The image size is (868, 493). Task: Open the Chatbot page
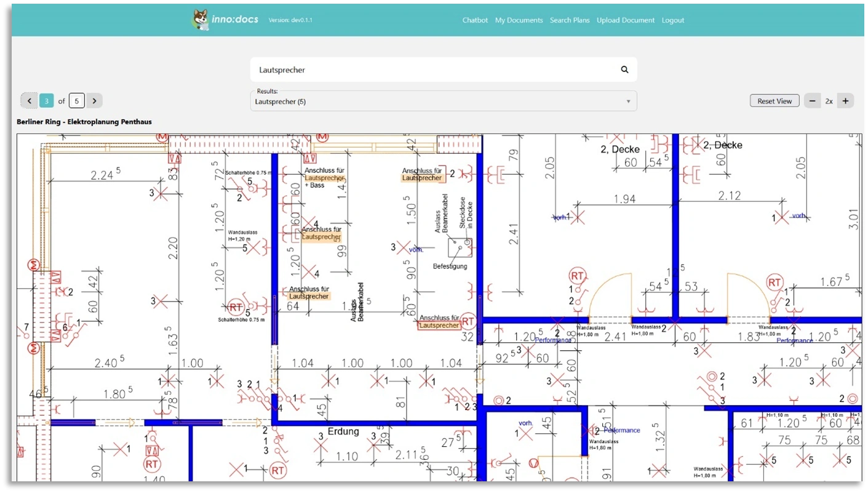[475, 20]
